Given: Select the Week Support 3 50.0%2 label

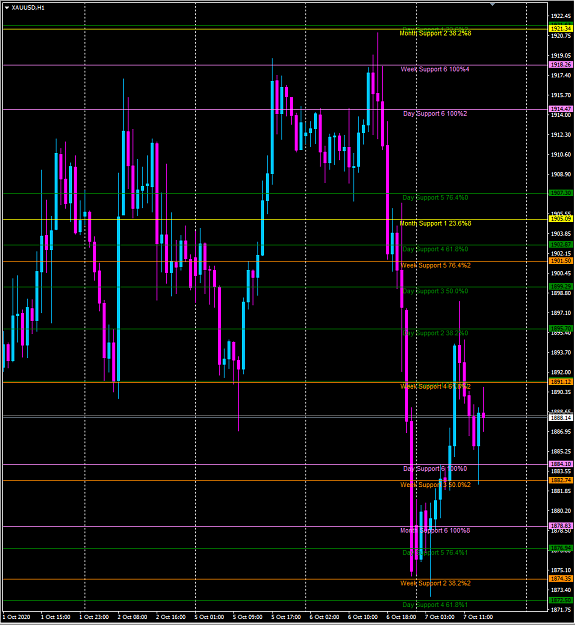Looking at the screenshot, I should [435, 485].
